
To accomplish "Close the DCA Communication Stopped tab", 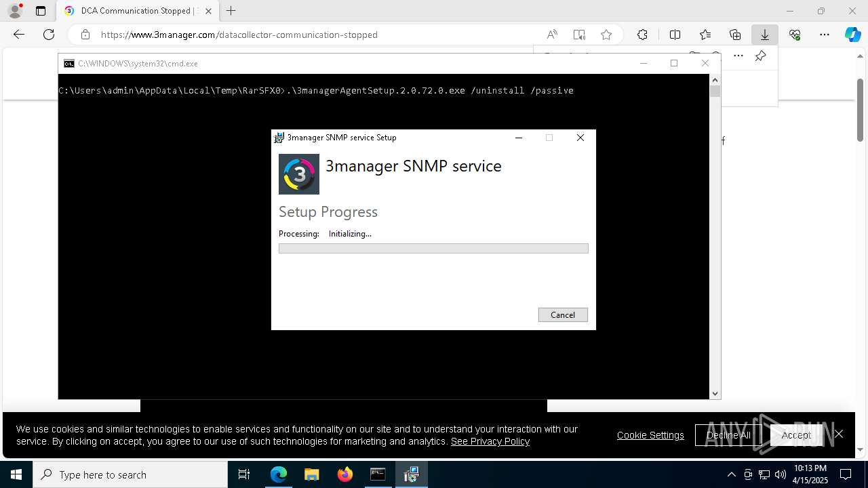I will 208,11.
